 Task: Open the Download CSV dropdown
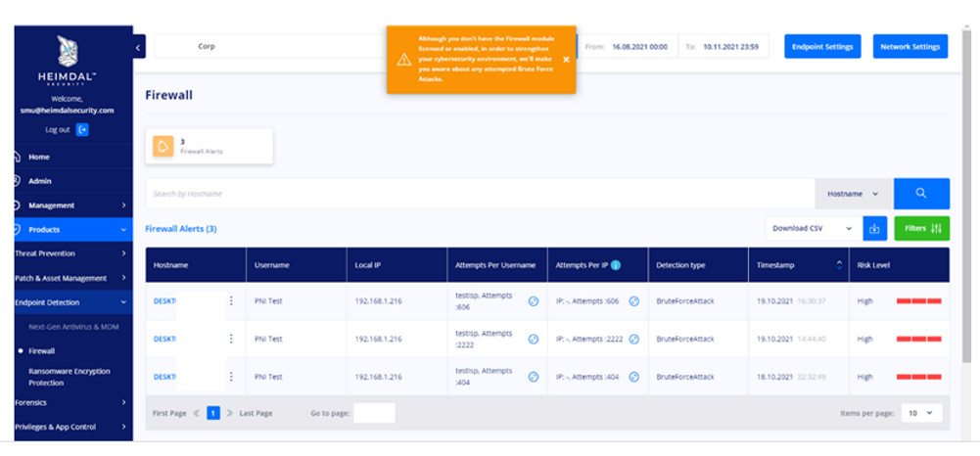click(x=813, y=229)
